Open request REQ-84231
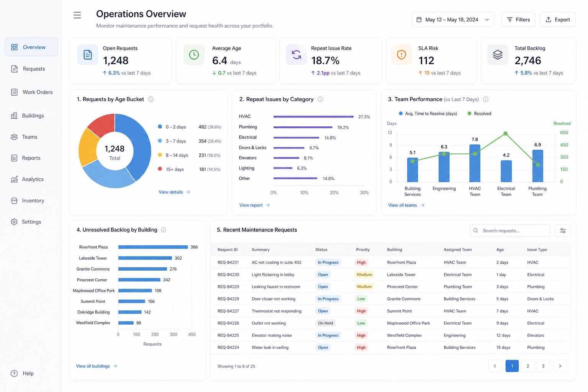Image resolution: width=588 pixels, height=392 pixels. point(228,262)
